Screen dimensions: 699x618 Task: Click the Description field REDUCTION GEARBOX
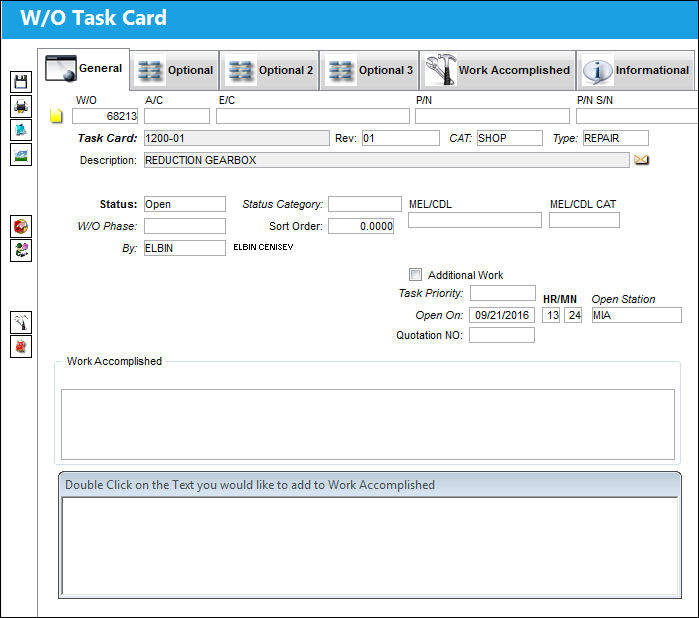(387, 160)
